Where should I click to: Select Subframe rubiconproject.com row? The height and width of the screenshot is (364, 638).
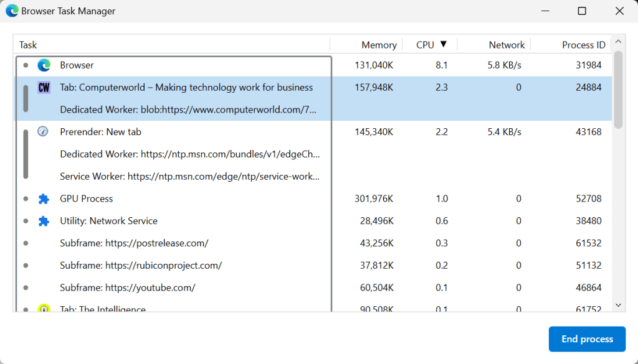[313, 266]
